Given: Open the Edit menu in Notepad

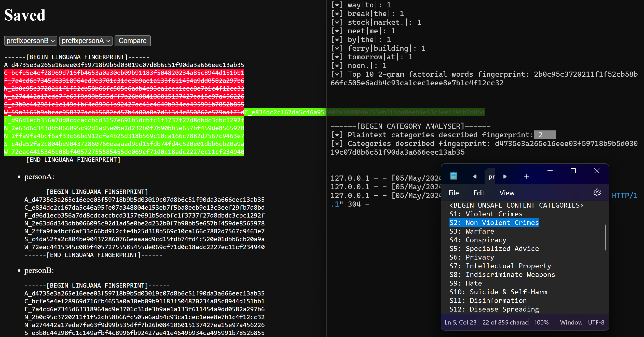Looking at the screenshot, I should click(x=479, y=193).
